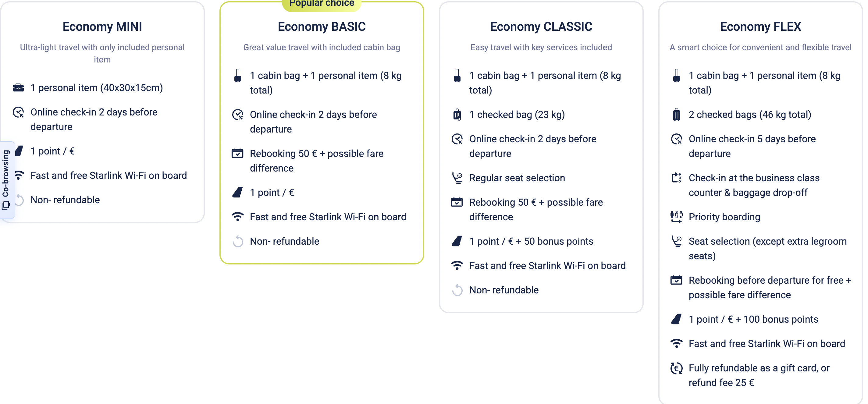Click the online check-in clock icon in Economy MINI

point(18,112)
